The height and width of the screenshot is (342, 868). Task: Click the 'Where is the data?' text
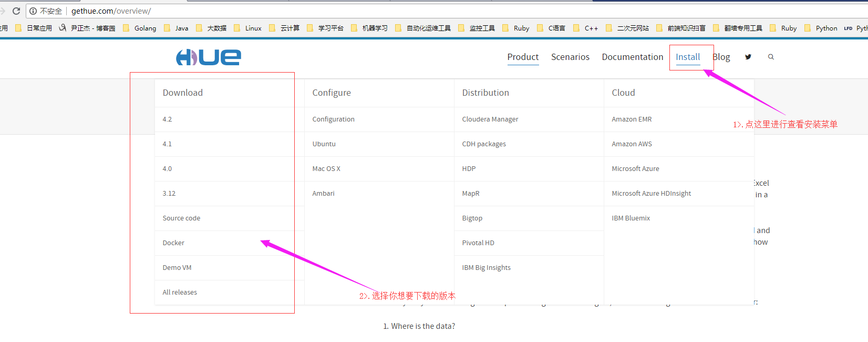point(423,326)
